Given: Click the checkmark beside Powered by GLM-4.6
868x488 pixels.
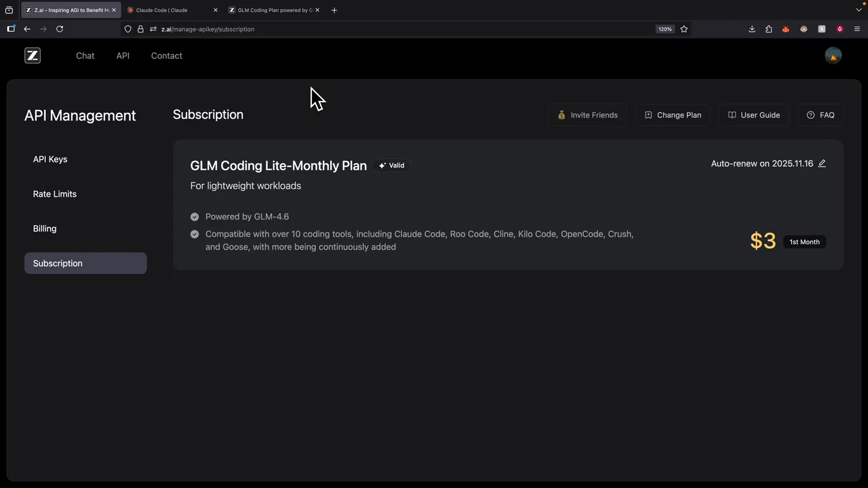Looking at the screenshot, I should pos(195,217).
